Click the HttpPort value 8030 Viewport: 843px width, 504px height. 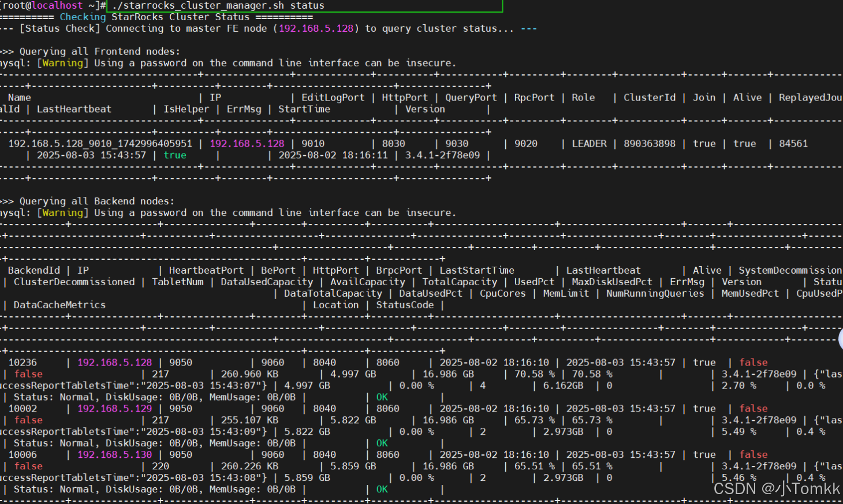(x=393, y=144)
